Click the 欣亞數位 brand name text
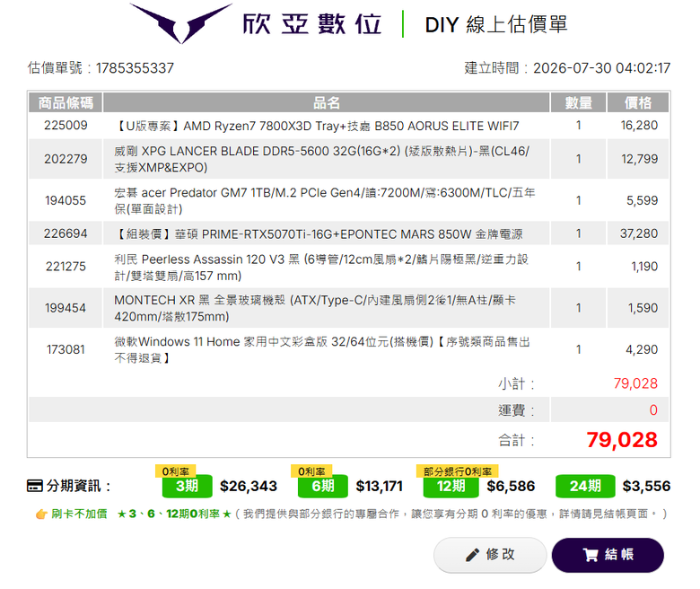Viewport: 700px width, 589px height. click(x=312, y=24)
